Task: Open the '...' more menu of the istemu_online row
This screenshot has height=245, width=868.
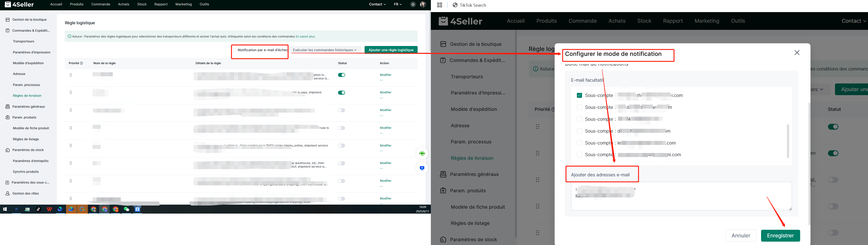Action: pos(381,151)
